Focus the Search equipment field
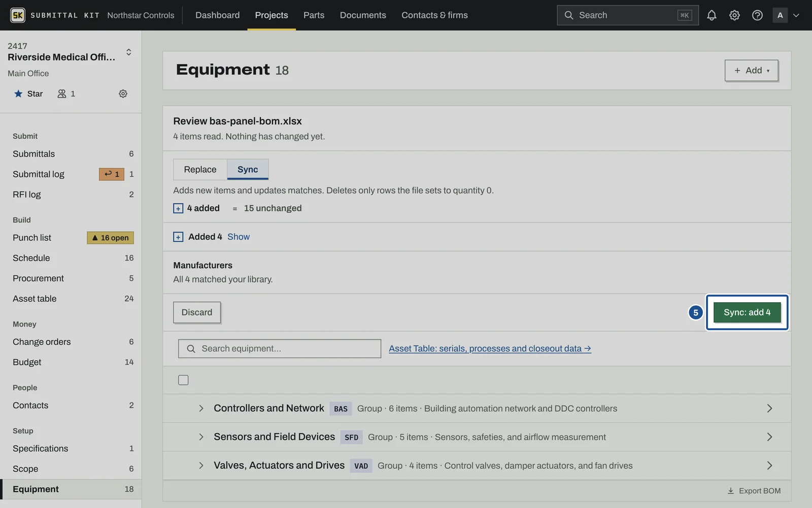The width and height of the screenshot is (812, 508). coord(280,348)
